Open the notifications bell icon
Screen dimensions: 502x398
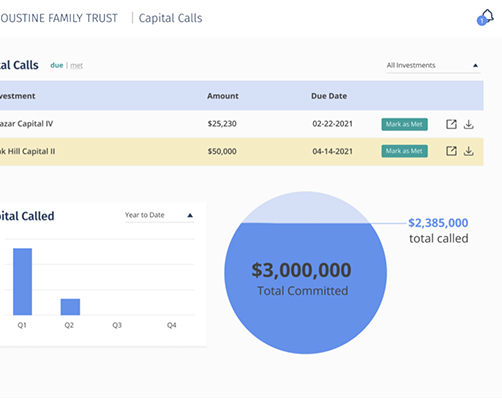(488, 16)
